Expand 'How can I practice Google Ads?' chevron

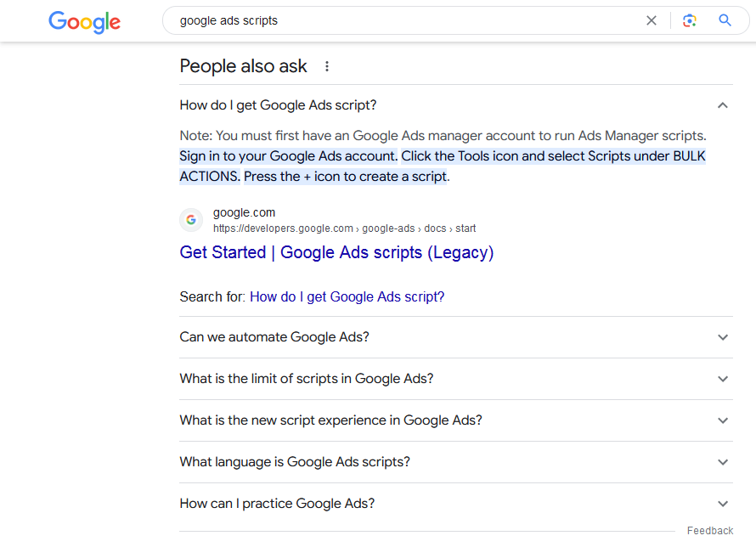[722, 505]
